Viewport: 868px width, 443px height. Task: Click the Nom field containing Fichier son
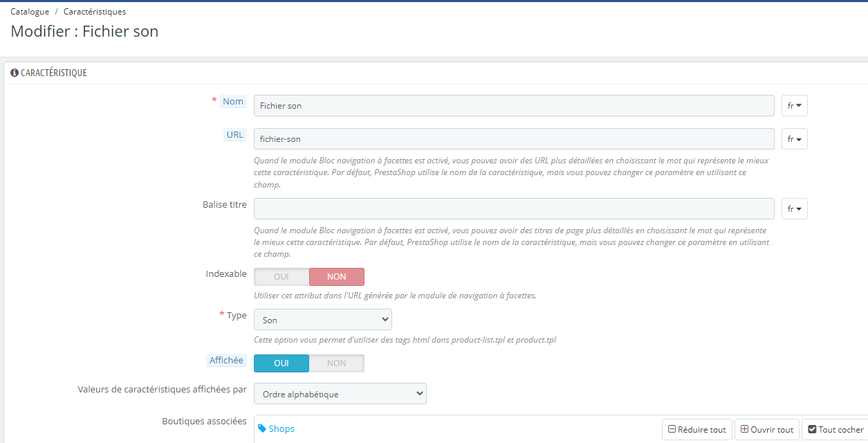(x=514, y=106)
